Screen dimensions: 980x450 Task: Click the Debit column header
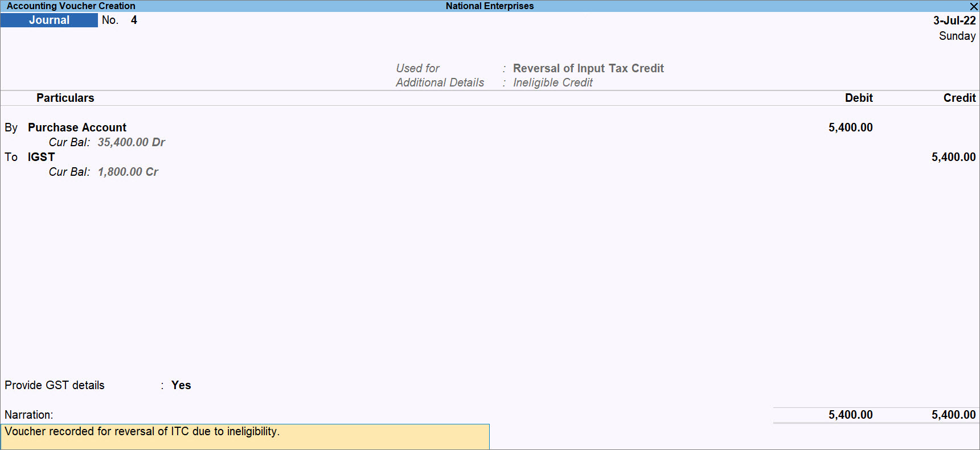859,98
